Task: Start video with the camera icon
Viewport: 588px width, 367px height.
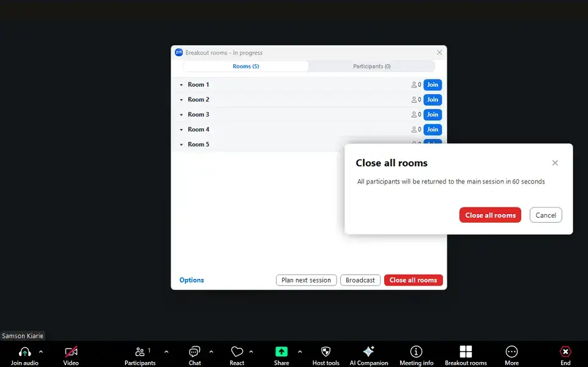Action: coord(71,352)
